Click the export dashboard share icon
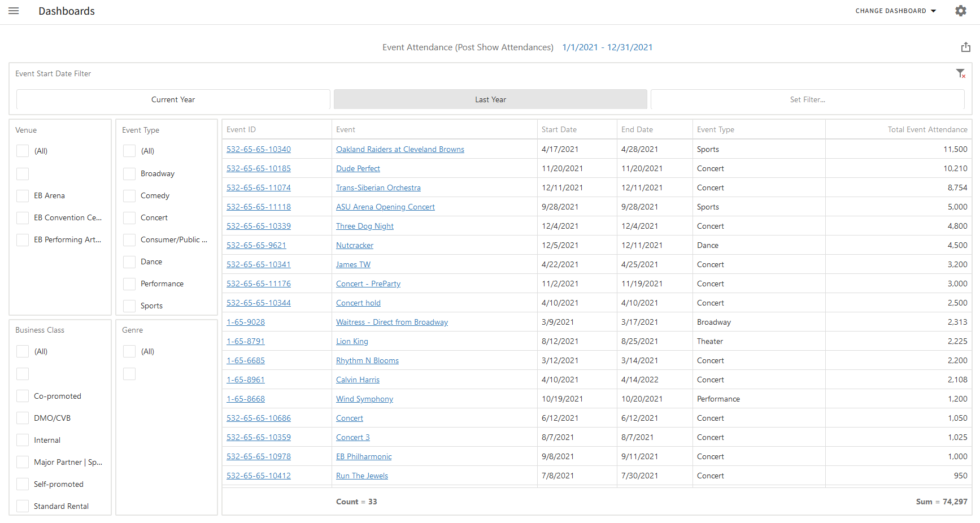 (966, 47)
